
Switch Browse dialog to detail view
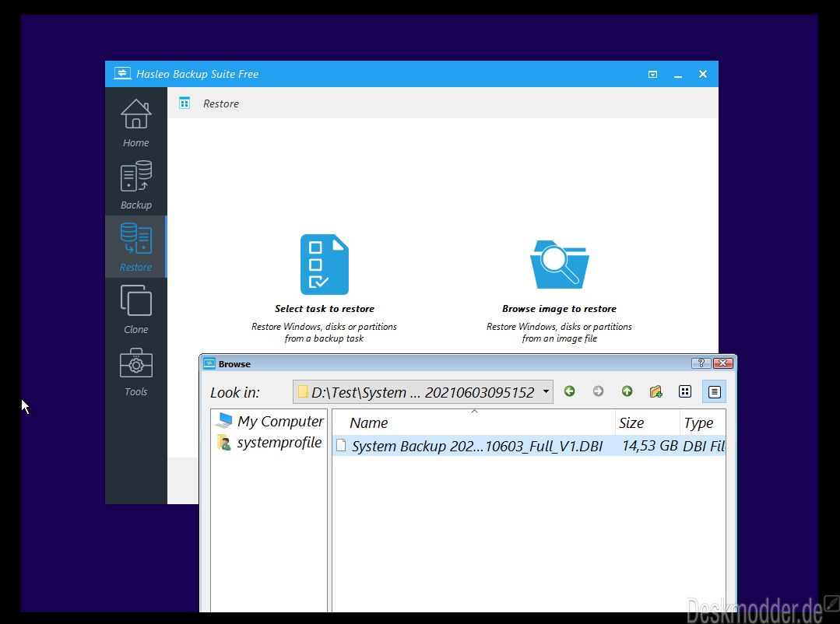714,391
